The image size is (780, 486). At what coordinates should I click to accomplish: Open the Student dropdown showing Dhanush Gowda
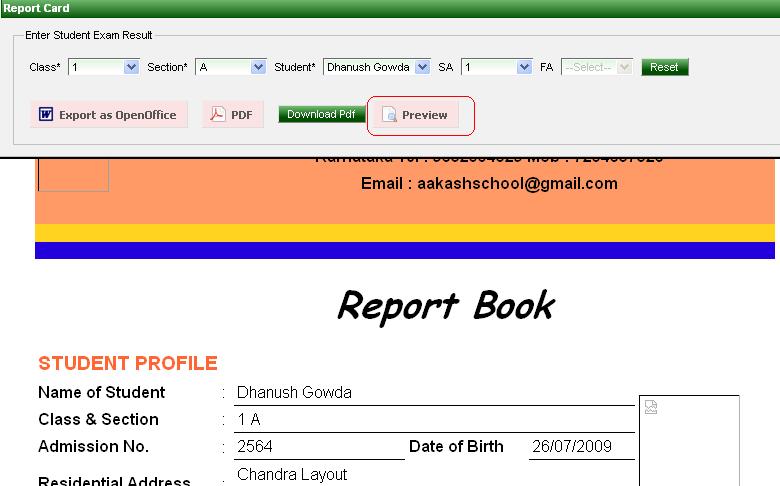pos(421,67)
